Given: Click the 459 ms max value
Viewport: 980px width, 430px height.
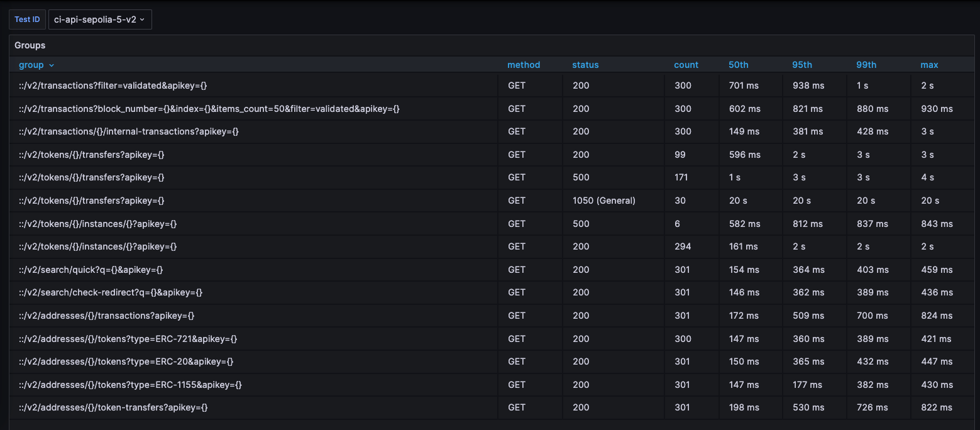Looking at the screenshot, I should pos(937,270).
